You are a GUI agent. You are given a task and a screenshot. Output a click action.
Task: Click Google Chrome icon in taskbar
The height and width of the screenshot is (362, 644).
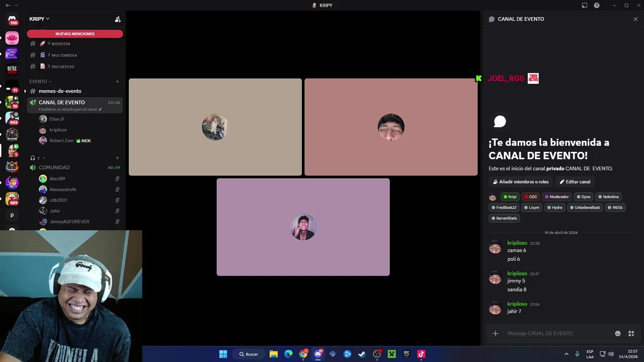(x=303, y=354)
